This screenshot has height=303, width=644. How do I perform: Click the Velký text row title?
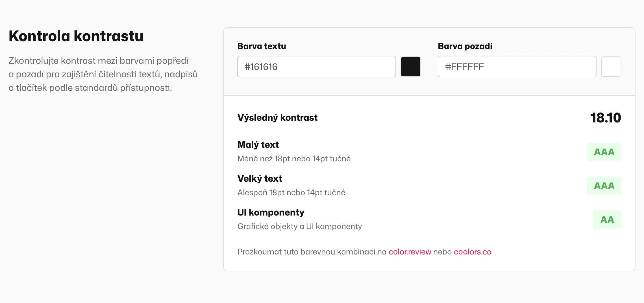coord(260,179)
